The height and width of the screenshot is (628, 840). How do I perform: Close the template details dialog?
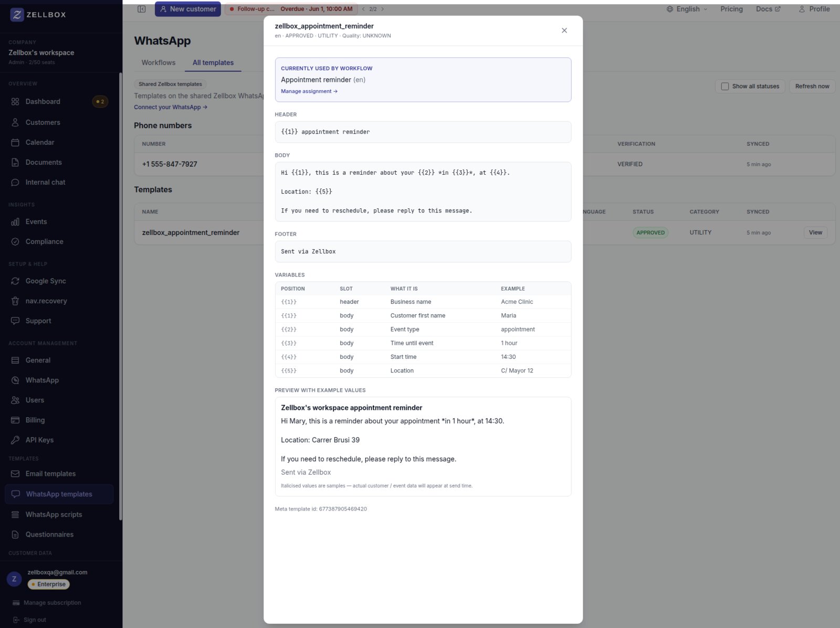[x=564, y=30]
